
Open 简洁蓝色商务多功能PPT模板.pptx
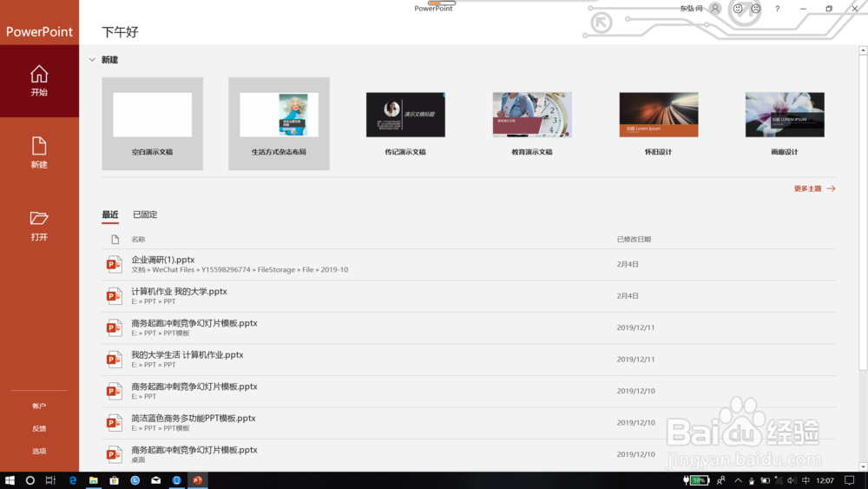pyautogui.click(x=469, y=423)
